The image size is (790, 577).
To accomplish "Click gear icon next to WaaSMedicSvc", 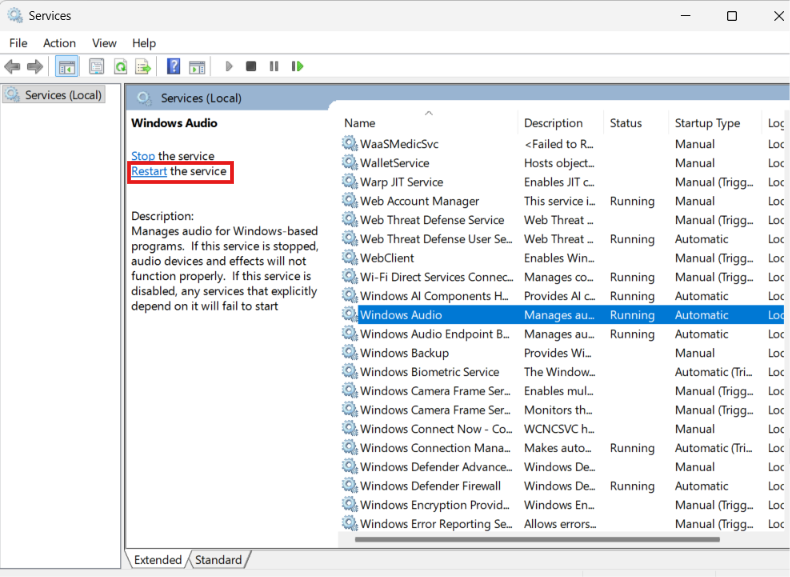I will tap(350, 144).
